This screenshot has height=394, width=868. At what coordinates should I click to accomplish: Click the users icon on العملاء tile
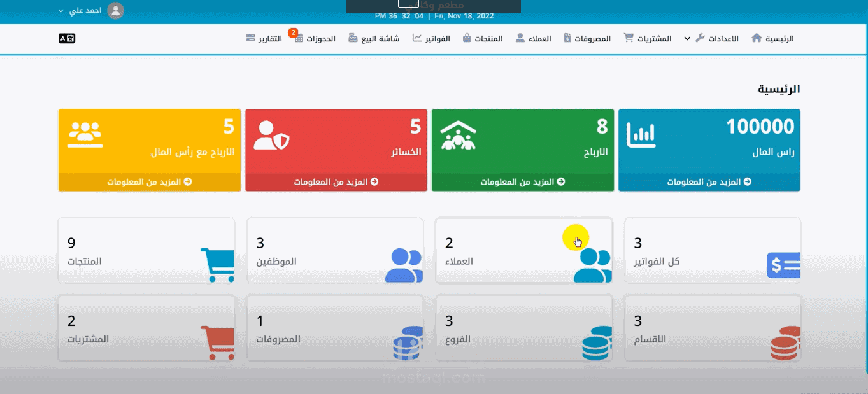(593, 265)
